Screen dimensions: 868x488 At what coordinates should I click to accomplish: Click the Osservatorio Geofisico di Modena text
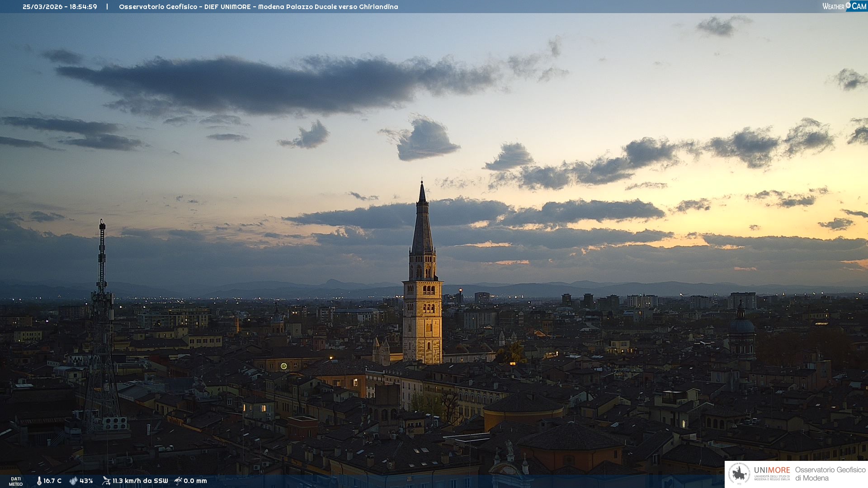coord(830,474)
